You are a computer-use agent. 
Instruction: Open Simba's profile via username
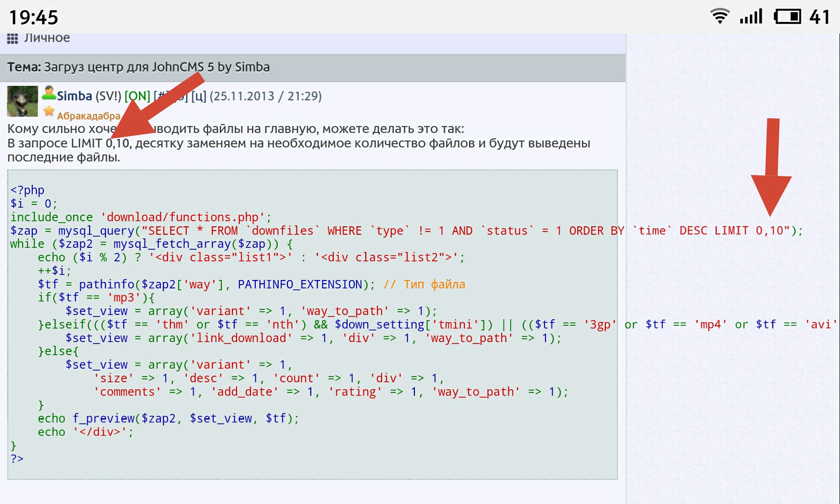(x=74, y=96)
